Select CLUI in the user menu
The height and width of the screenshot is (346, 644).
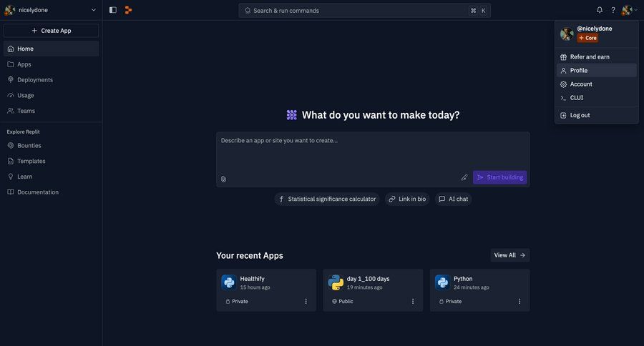596,98
